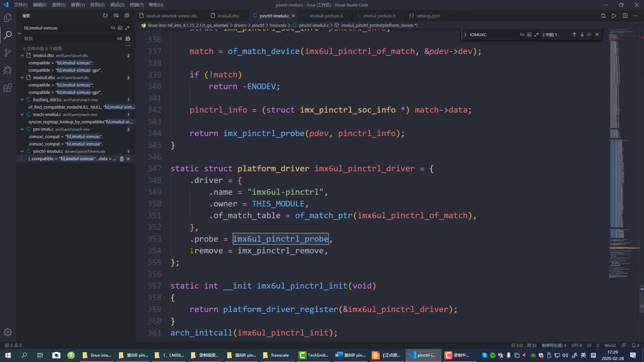The width and height of the screenshot is (644, 362).
Task: Select syscon_regmap_lookup_by_compatible result row
Action: (75, 122)
